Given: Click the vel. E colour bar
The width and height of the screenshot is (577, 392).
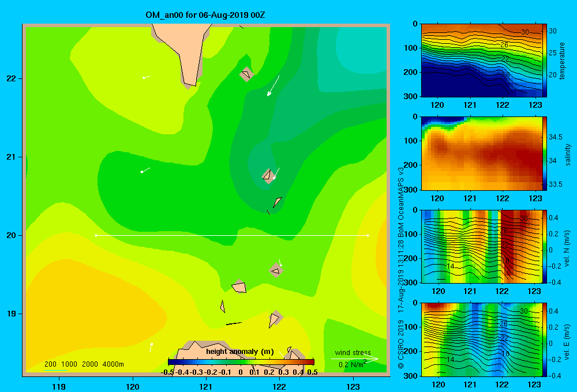Looking at the screenshot, I should click(545, 340).
